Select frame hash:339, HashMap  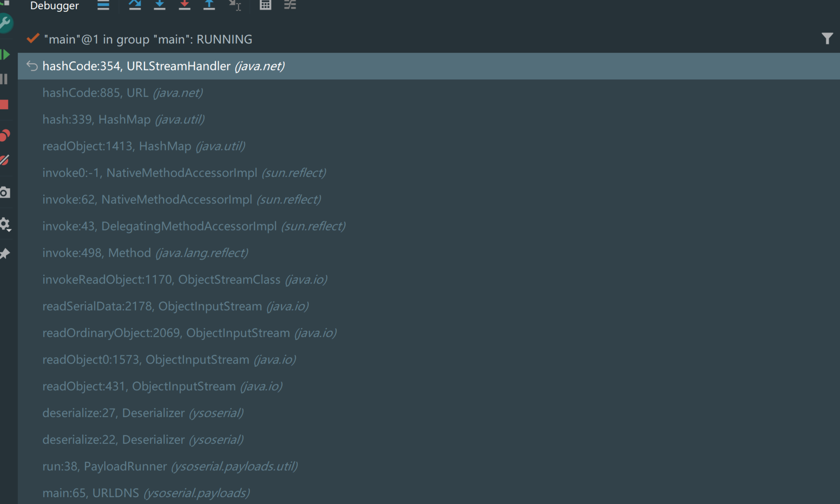pos(429,119)
